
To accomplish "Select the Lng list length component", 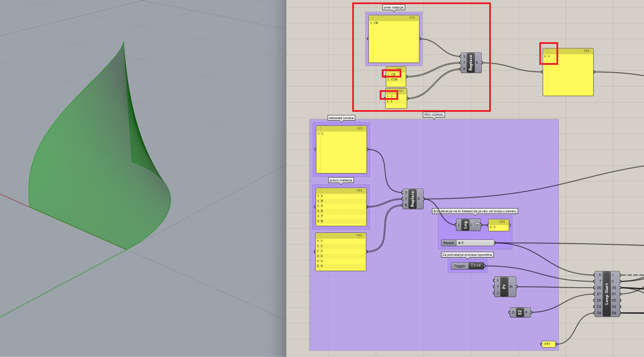I will [x=465, y=225].
